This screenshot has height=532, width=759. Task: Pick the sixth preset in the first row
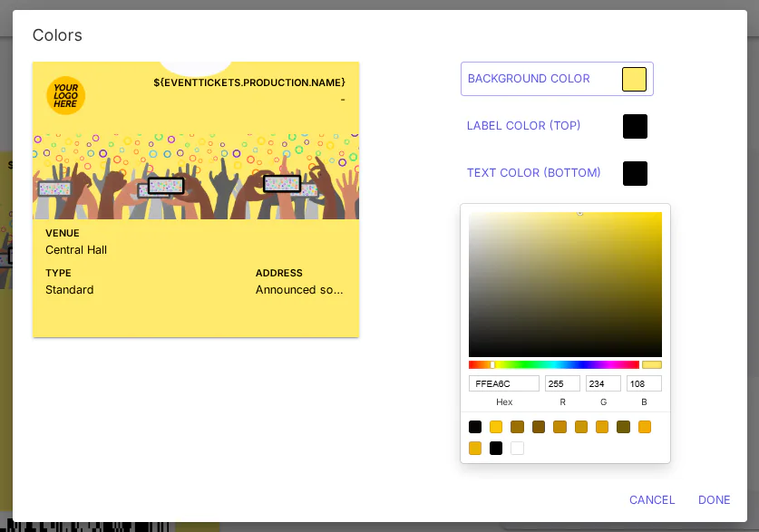[581, 427]
